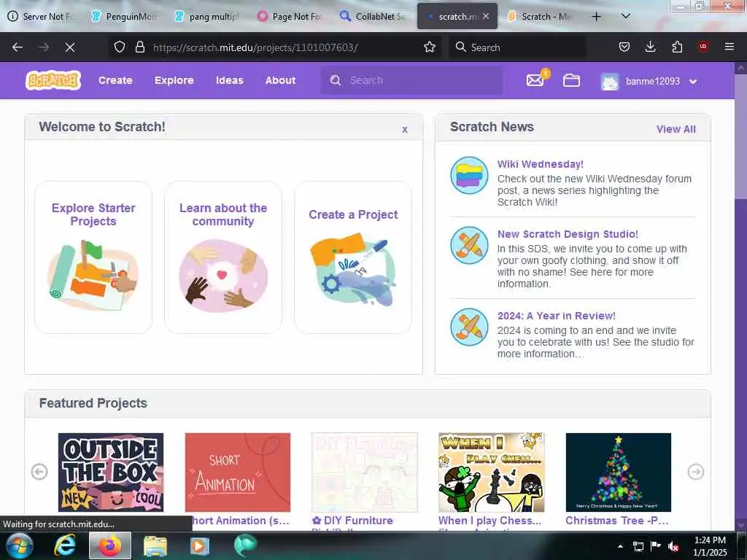
Task: Open the Ideas menu item
Action: pyautogui.click(x=230, y=80)
